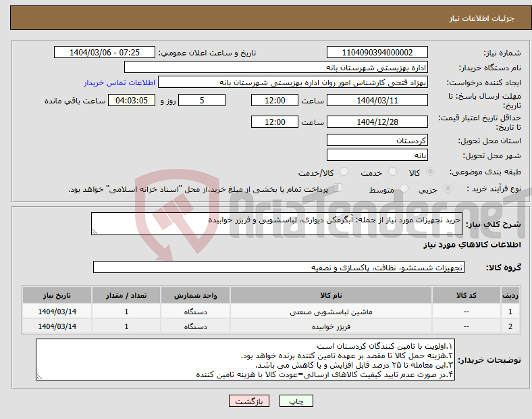Select row فریزر خوابیده
Image resolution: width=532 pixels, height=419 pixels.
(x=271, y=326)
